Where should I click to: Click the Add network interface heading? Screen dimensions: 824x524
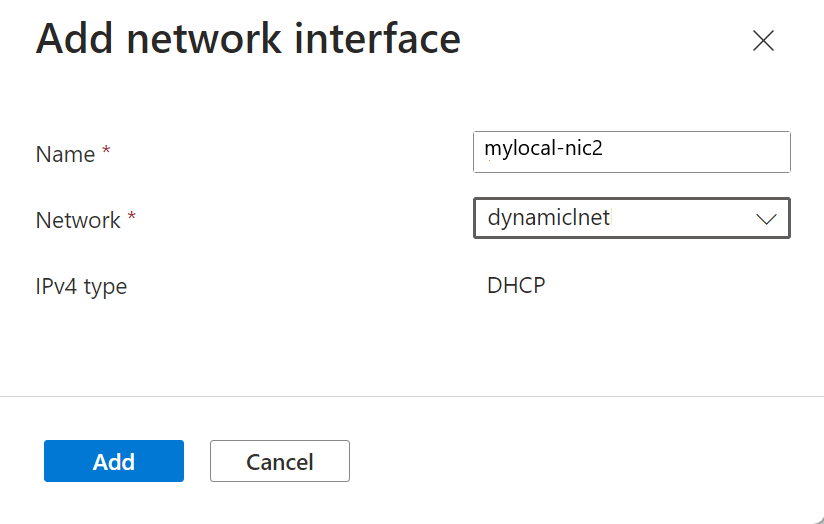(x=248, y=39)
